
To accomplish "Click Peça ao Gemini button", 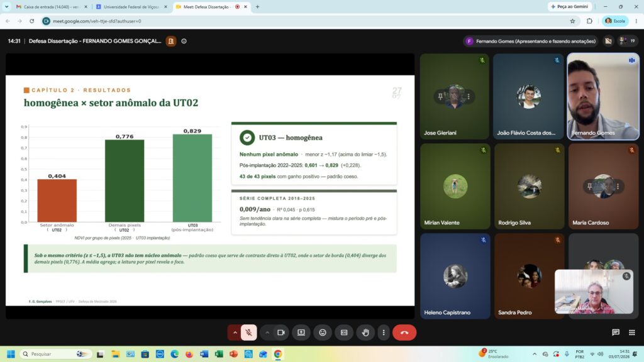I will tap(570, 6).
